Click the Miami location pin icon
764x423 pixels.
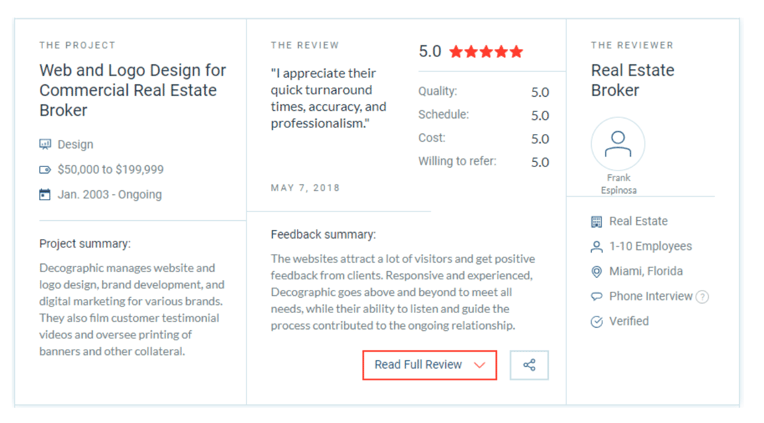pos(596,272)
